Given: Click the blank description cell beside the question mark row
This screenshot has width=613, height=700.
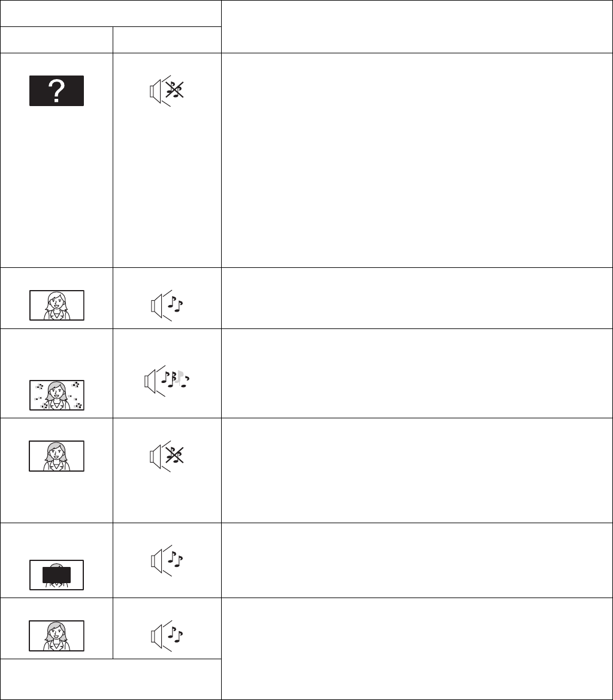Looking at the screenshot, I should point(416,160).
